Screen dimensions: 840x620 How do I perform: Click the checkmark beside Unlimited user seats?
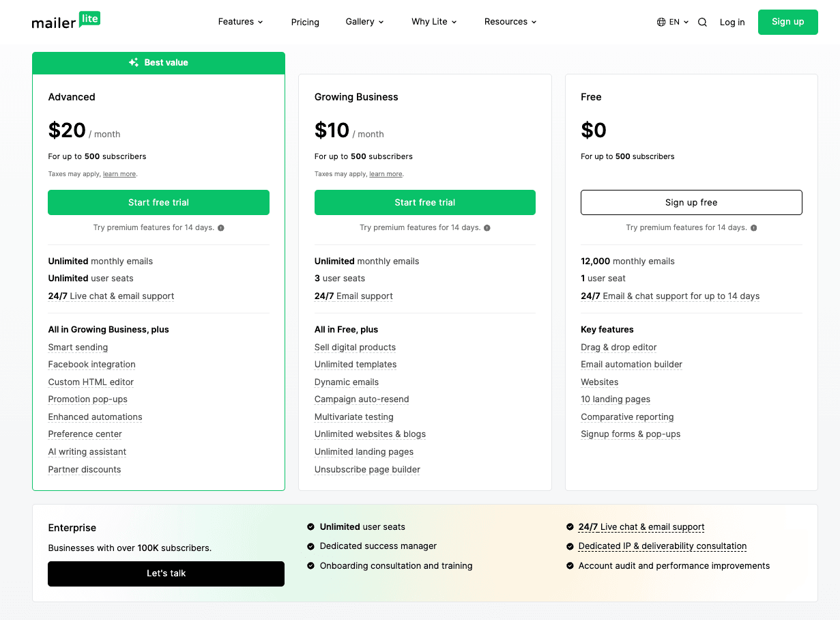pos(310,526)
